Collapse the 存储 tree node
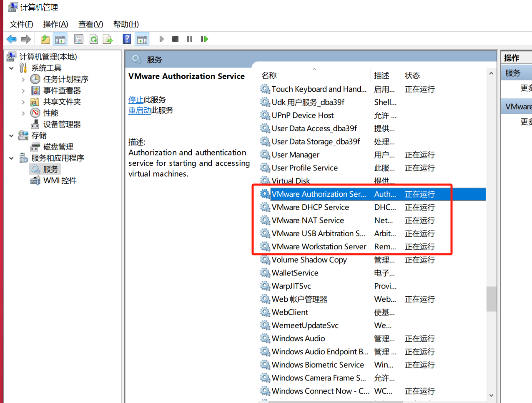Image resolution: width=532 pixels, height=403 pixels. pyautogui.click(x=11, y=135)
